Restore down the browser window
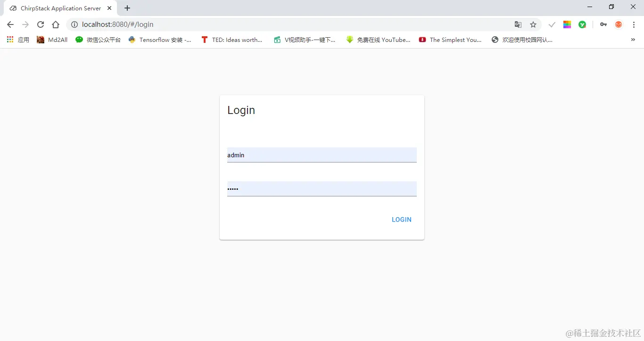 point(611,7)
